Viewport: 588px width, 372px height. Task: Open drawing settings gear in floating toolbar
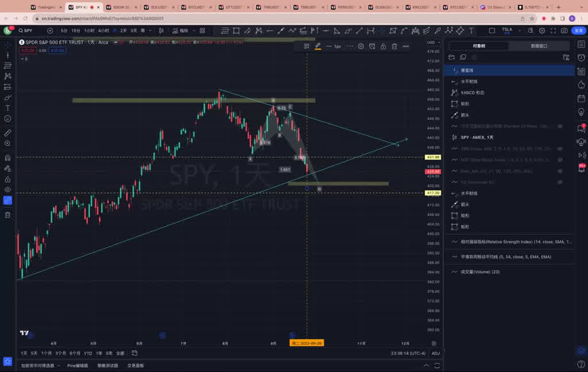(361, 46)
